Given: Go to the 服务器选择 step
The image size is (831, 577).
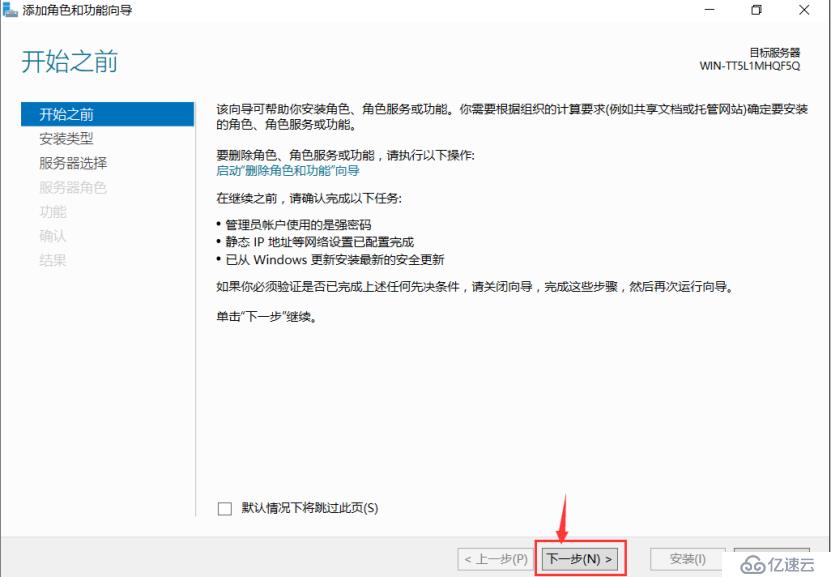Looking at the screenshot, I should [73, 163].
